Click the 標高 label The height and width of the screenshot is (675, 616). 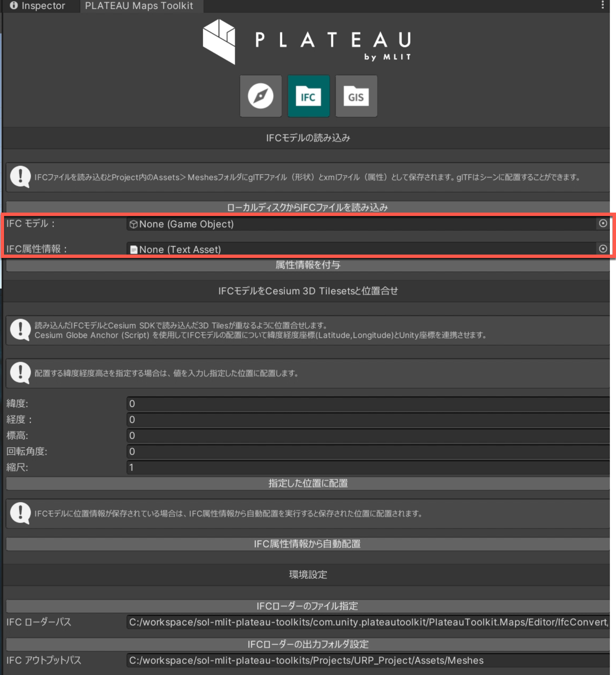pos(17,435)
